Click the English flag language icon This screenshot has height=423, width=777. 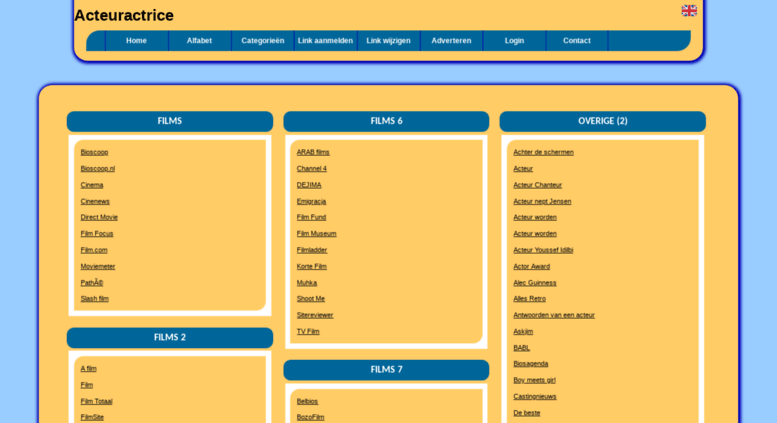[x=689, y=10]
